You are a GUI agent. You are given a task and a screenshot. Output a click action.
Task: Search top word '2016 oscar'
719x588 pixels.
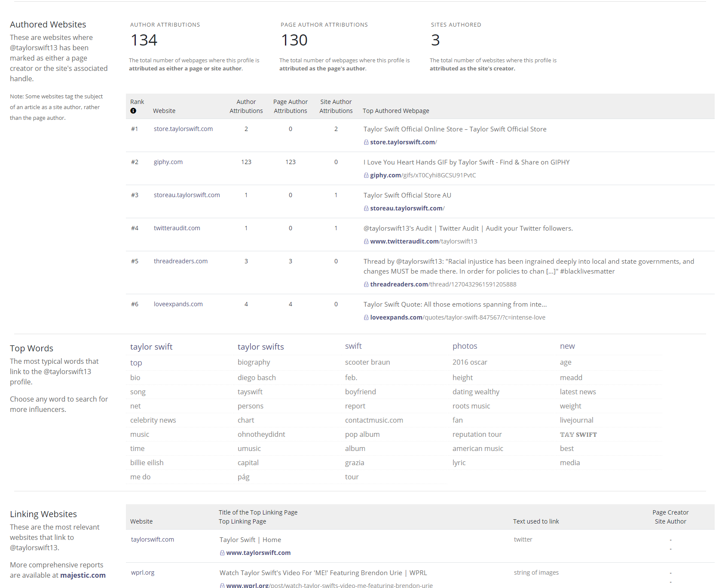[x=470, y=362]
